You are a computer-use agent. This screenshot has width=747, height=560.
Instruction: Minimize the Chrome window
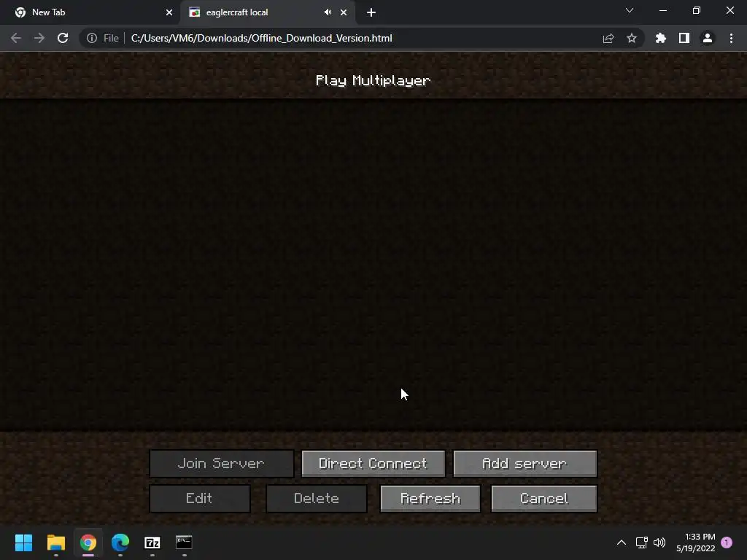click(662, 10)
